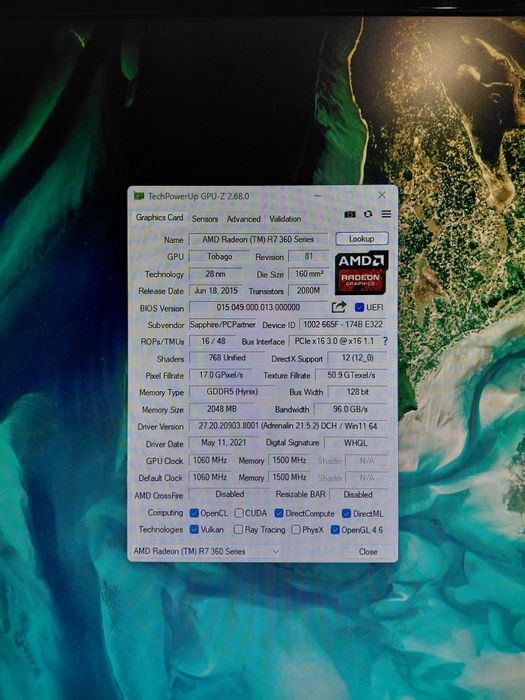Screen dimensions: 525x700
Task: Switch to the Graphics Card tab
Action: point(159,217)
